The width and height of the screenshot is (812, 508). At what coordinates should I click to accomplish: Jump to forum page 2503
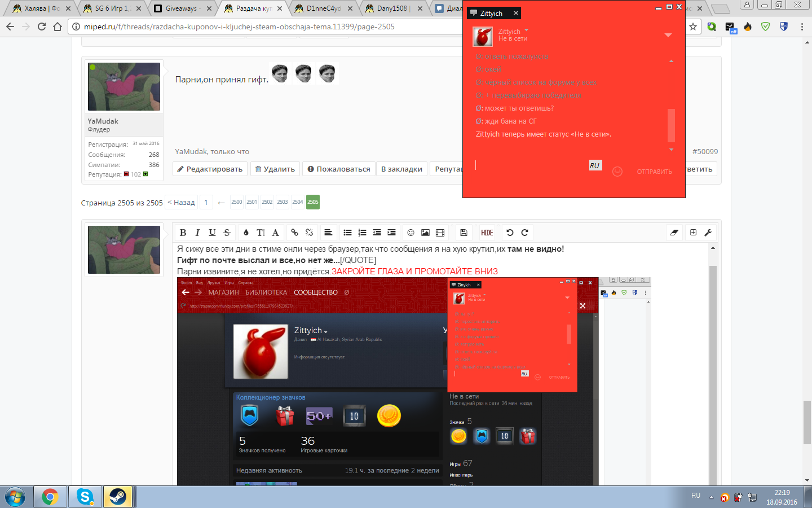point(282,202)
